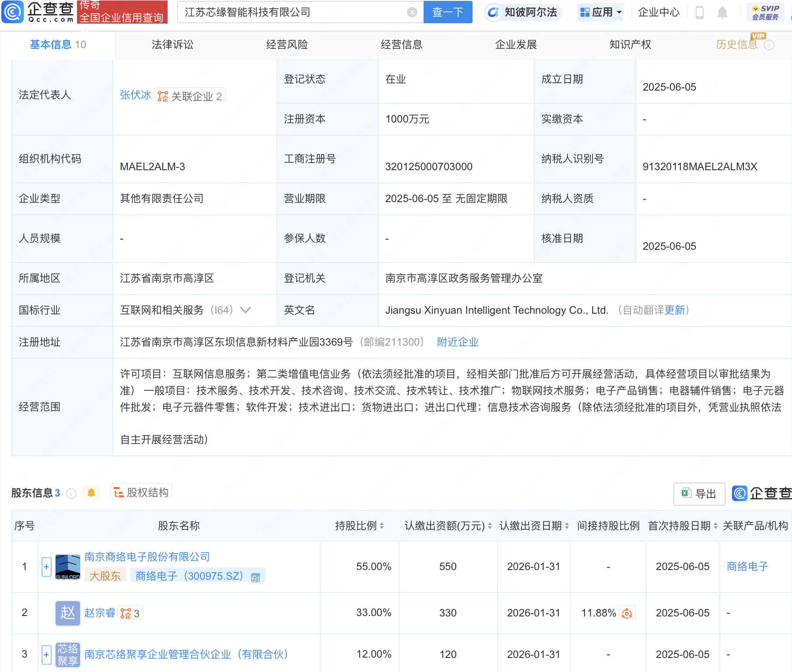
Task: Toggle shareholder change alert bell
Action: tap(91, 493)
